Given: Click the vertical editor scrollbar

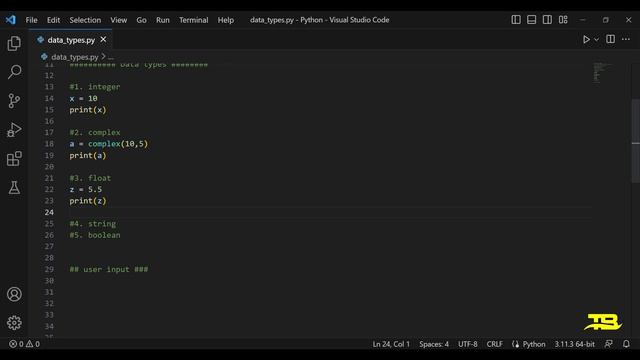Looking at the screenshot, I should pyautogui.click(x=636, y=141).
